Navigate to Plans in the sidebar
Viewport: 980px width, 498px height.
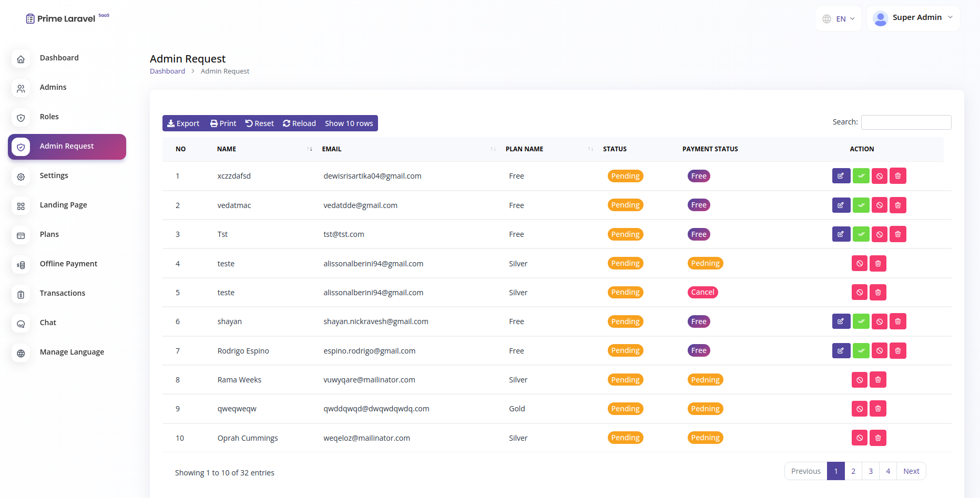[x=21, y=235]
